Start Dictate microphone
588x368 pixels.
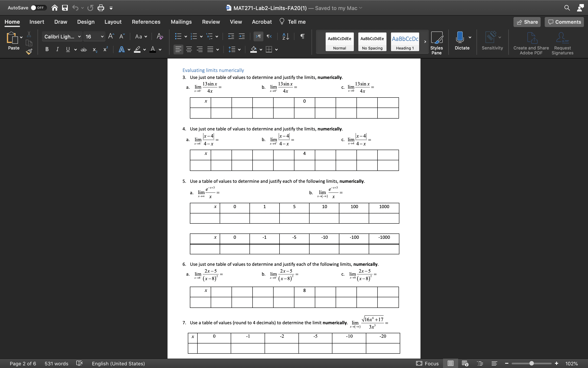coord(460,37)
